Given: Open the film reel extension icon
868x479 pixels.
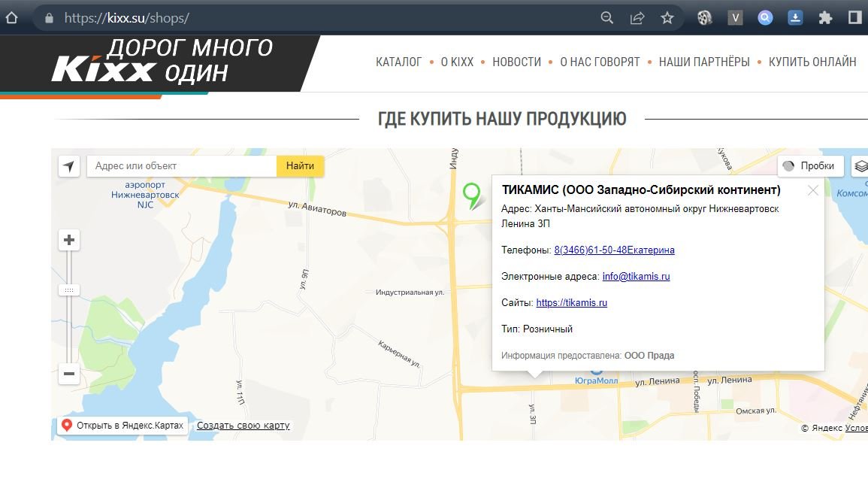Looking at the screenshot, I should tap(704, 18).
